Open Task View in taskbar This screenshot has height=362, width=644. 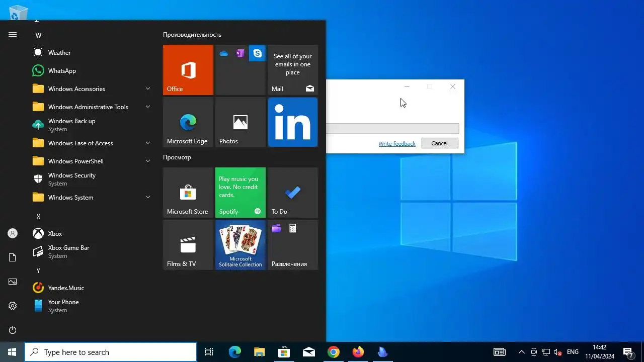pyautogui.click(x=209, y=352)
